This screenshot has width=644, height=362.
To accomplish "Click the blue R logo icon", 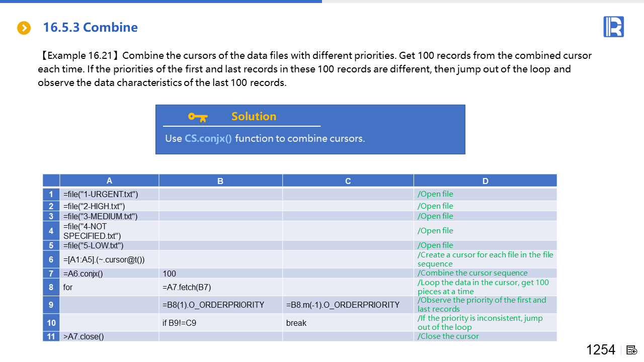I will 613,27.
